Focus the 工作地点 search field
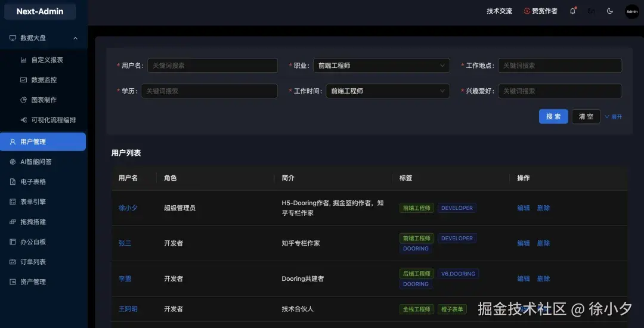The height and width of the screenshot is (328, 644). click(x=560, y=66)
